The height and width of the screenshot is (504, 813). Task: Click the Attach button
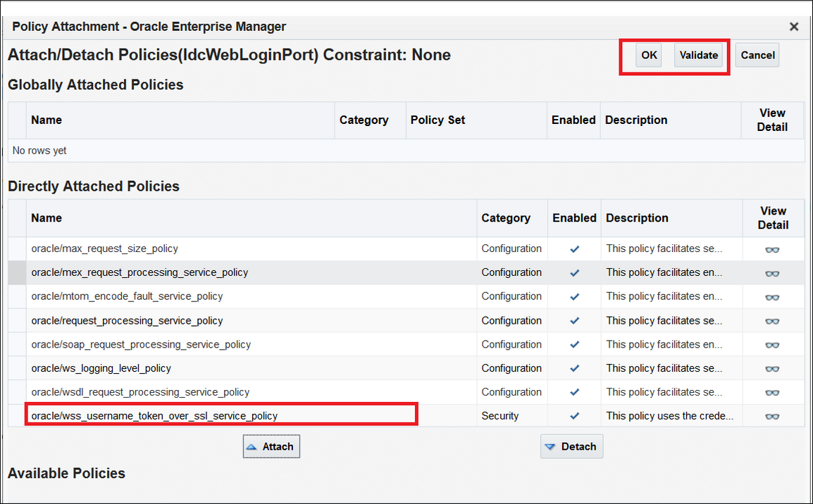(271, 446)
